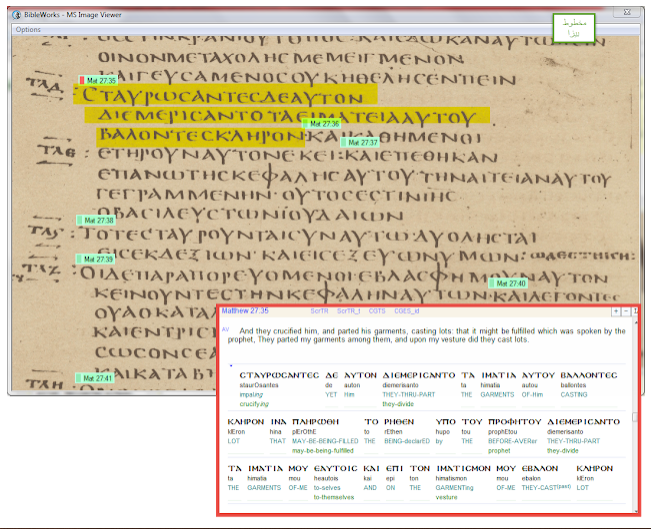Viewport: 651px width, 529px height.
Task: Switch to the ScrTR version link
Action: tap(319, 311)
